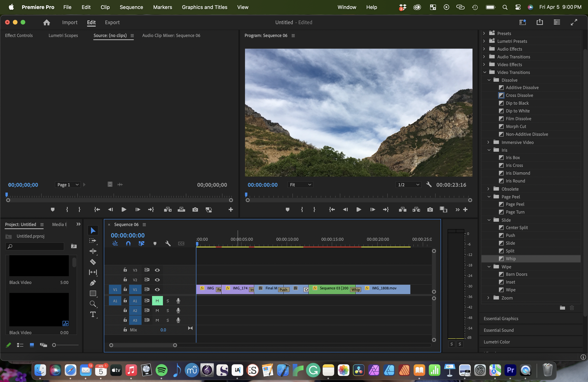Screen dimensions: 588x382
Task: Open timeline display settings wrench
Action: (168, 244)
